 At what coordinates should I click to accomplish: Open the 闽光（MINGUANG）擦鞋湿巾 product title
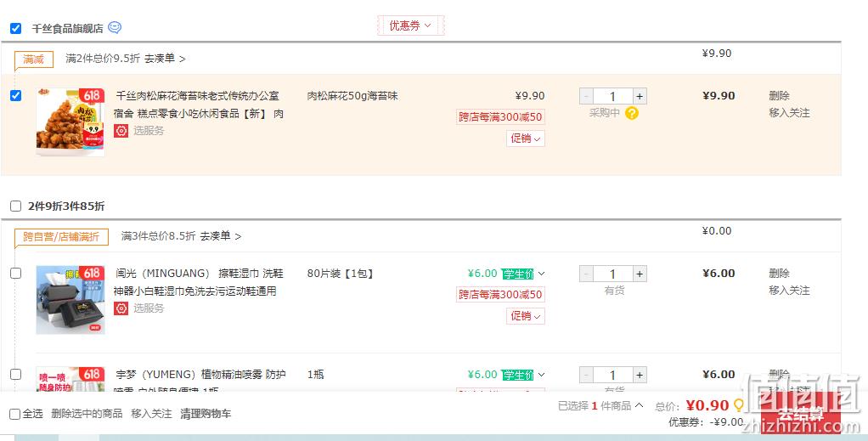pos(198,283)
